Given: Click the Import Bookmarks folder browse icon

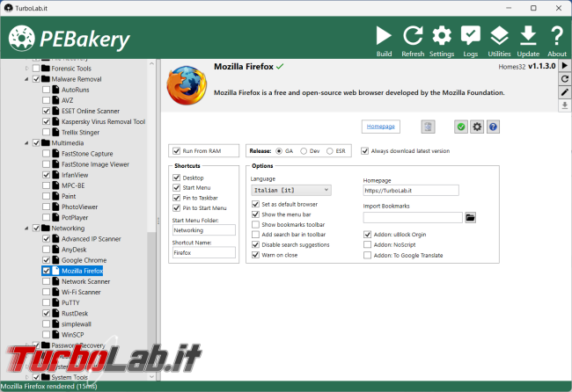Looking at the screenshot, I should [x=470, y=217].
